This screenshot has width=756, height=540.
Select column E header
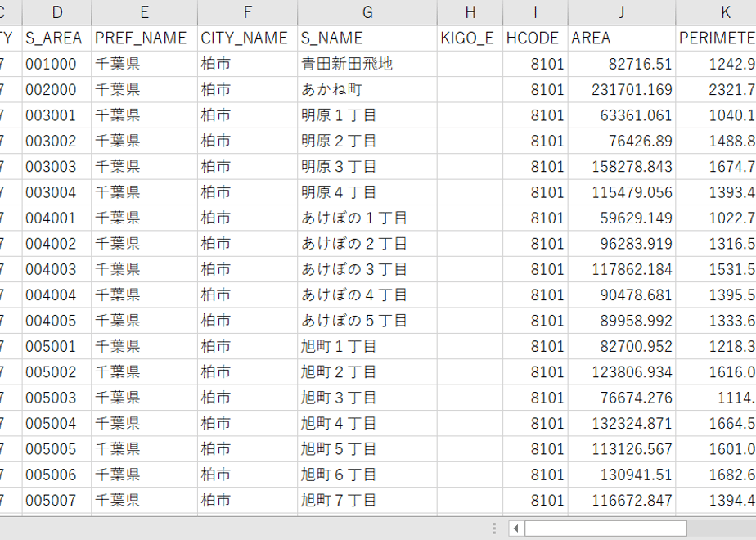point(144,12)
